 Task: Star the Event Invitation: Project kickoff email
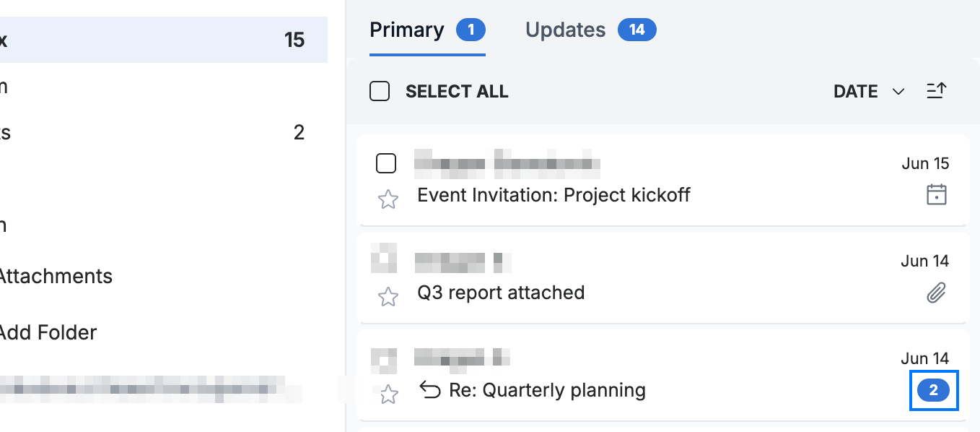pos(388,199)
